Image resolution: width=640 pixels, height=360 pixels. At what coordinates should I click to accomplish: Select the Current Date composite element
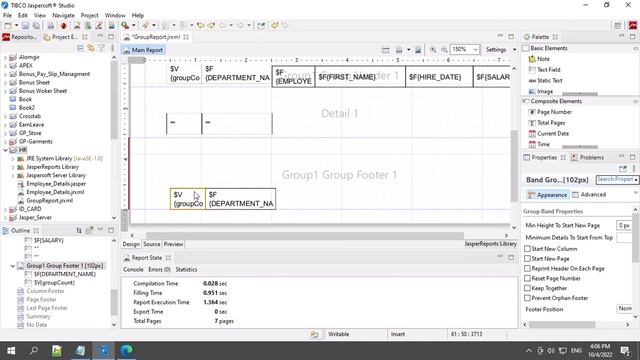pyautogui.click(x=549, y=133)
